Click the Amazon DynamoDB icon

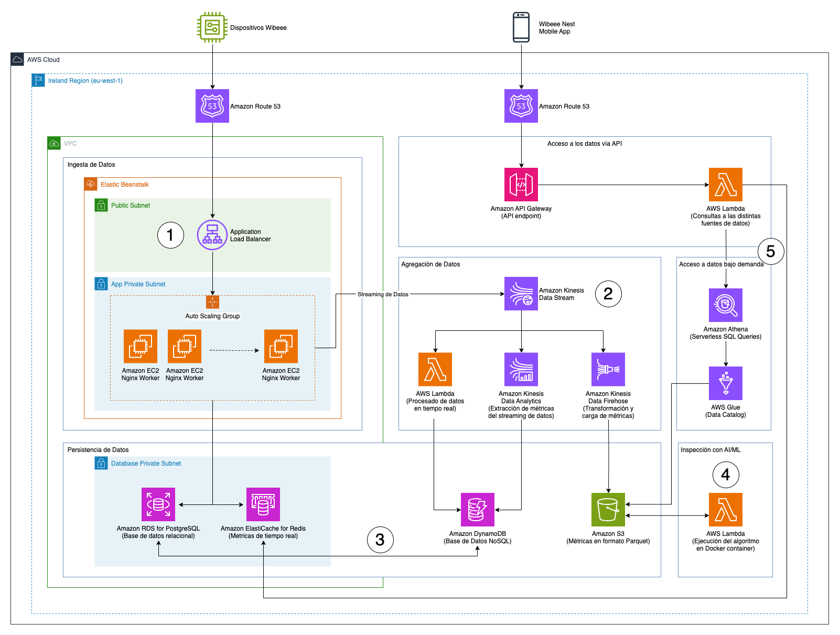(478, 510)
